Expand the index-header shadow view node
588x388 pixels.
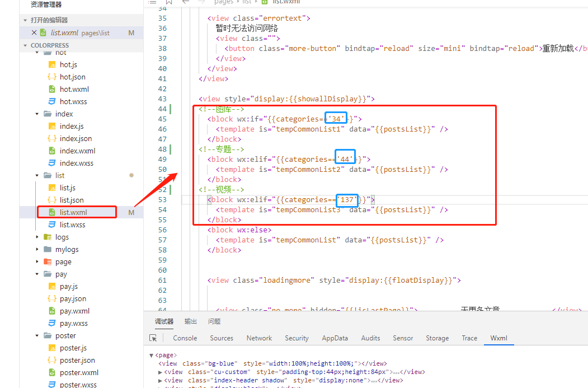click(160, 381)
